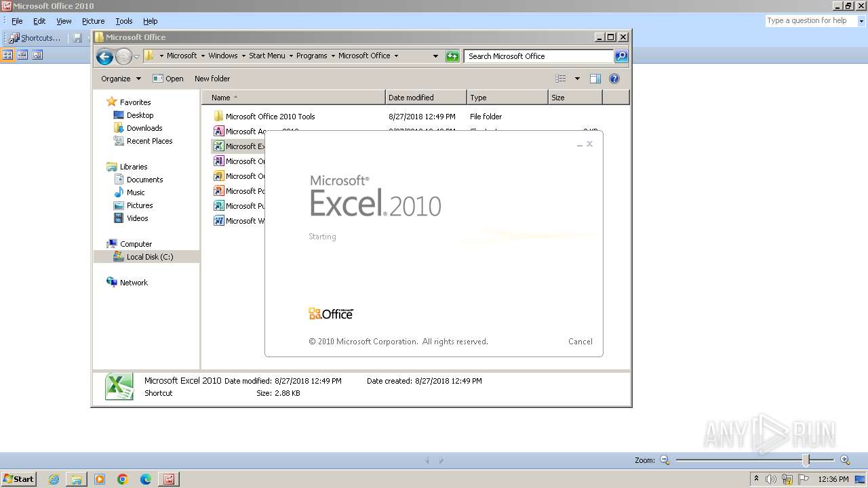Screen dimensions: 868x488
Task: Click the zoom out magnifier icon
Action: coord(665,460)
